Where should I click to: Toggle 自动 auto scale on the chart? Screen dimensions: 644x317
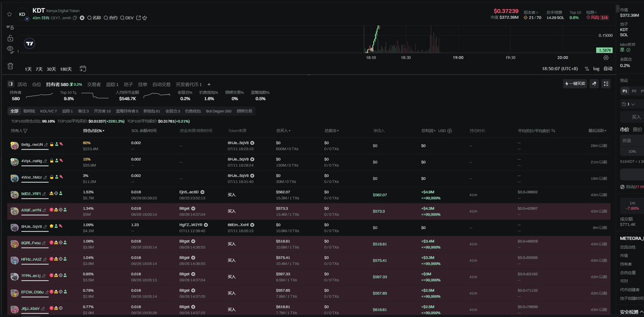[608, 69]
